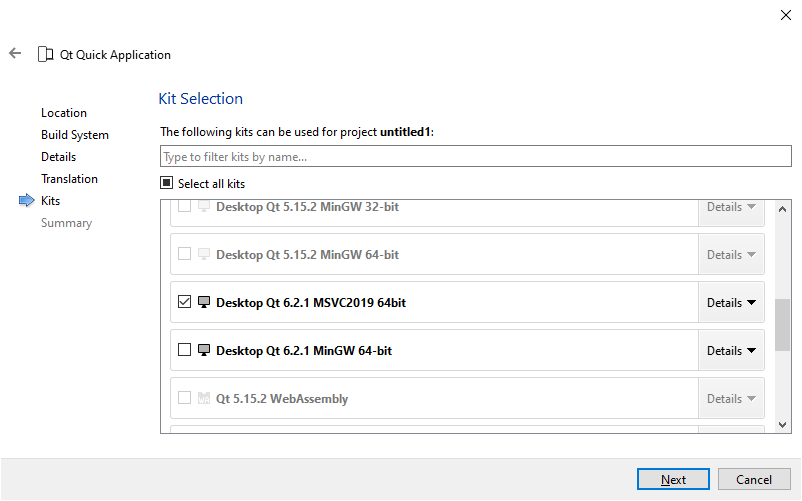Click the Qt 5.15.2 WebAssembly kit icon
The width and height of the screenshot is (802, 501).
[x=204, y=398]
